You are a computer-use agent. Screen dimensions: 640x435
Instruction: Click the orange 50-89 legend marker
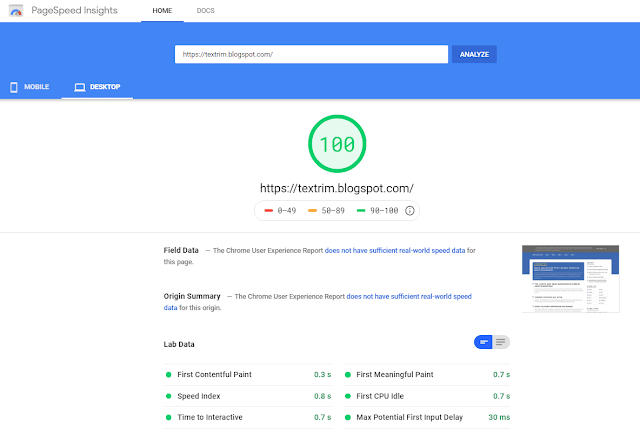[312, 211]
